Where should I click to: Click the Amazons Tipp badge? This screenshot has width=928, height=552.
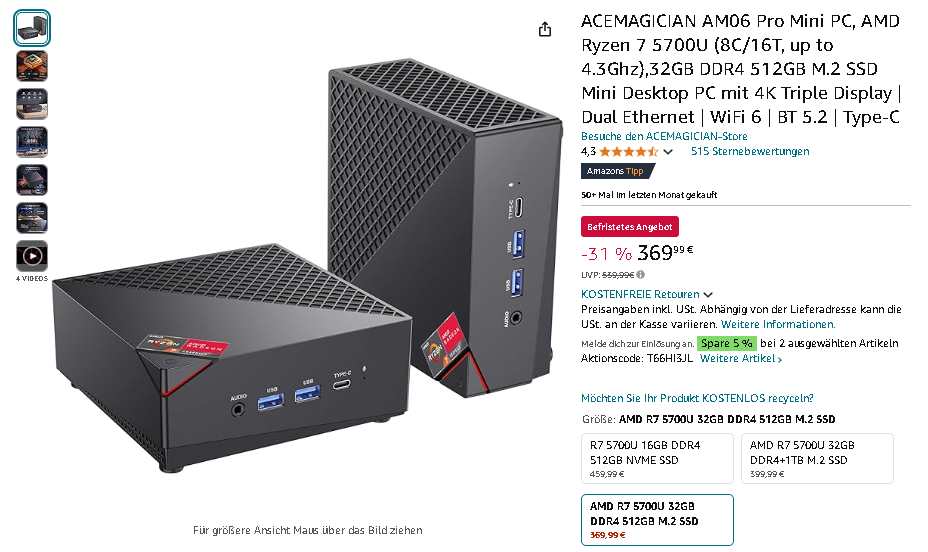(617, 171)
